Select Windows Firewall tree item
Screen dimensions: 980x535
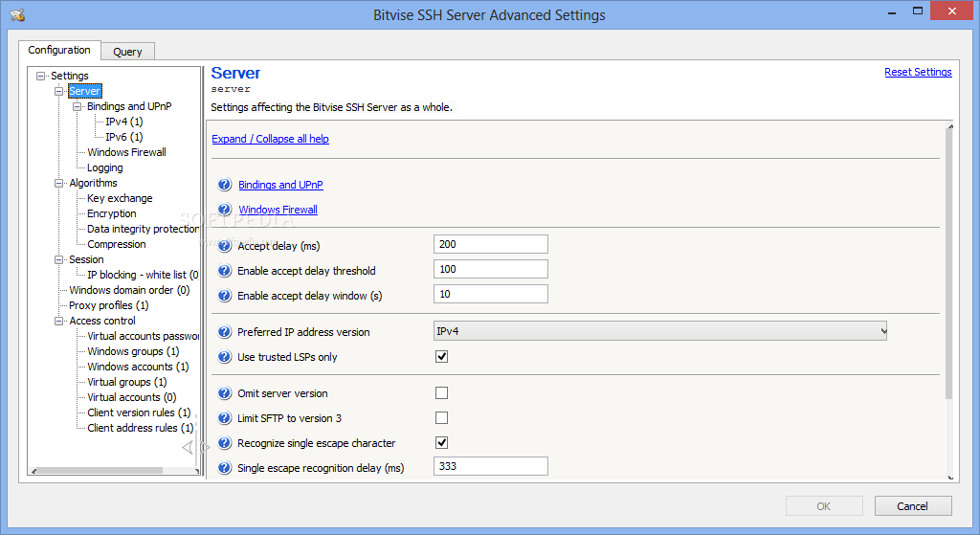127,152
